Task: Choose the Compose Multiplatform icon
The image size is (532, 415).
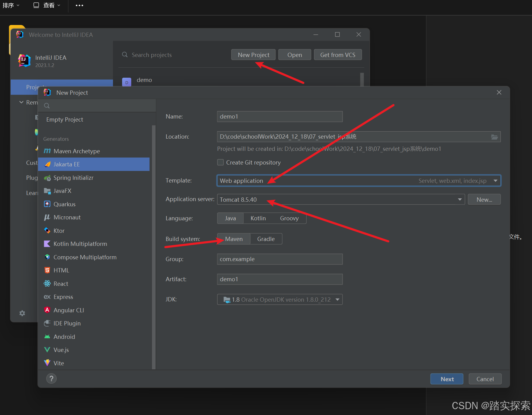Action: coord(47,257)
